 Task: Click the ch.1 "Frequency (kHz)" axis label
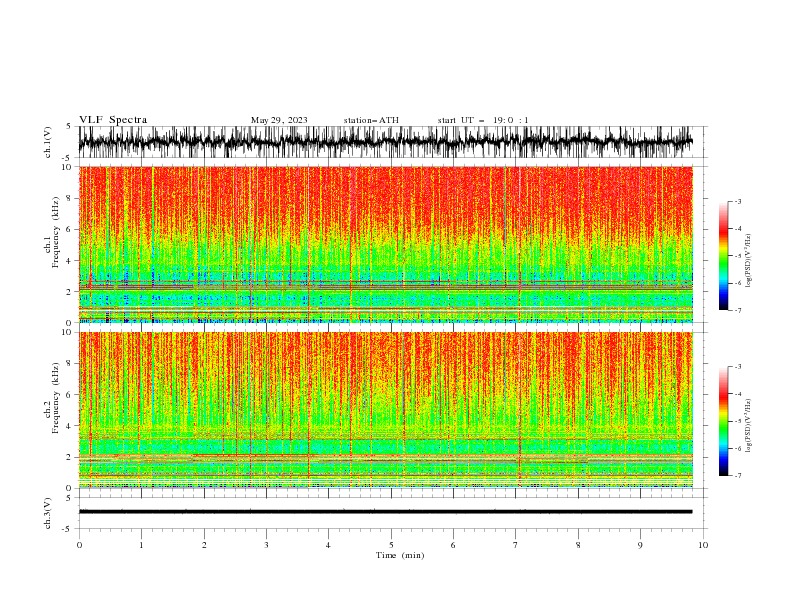(x=56, y=231)
